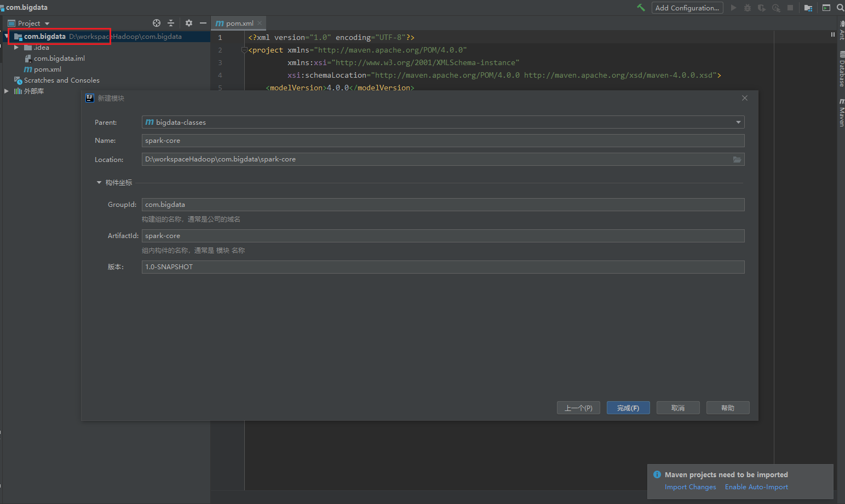Click the Name field containing spark-core
Viewport: 845px width, 504px height.
[443, 141]
